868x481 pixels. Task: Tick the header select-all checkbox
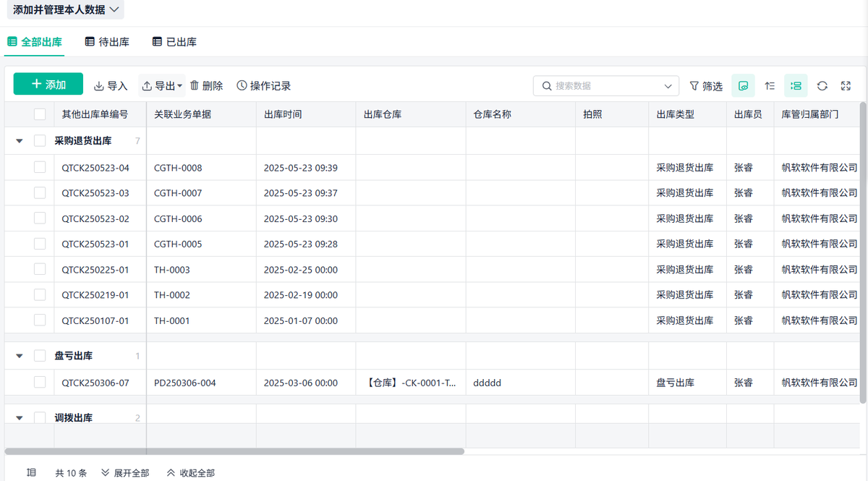tap(40, 114)
